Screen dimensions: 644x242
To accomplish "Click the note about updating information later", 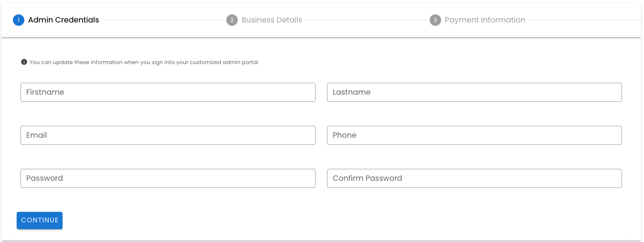I will coord(143,62).
